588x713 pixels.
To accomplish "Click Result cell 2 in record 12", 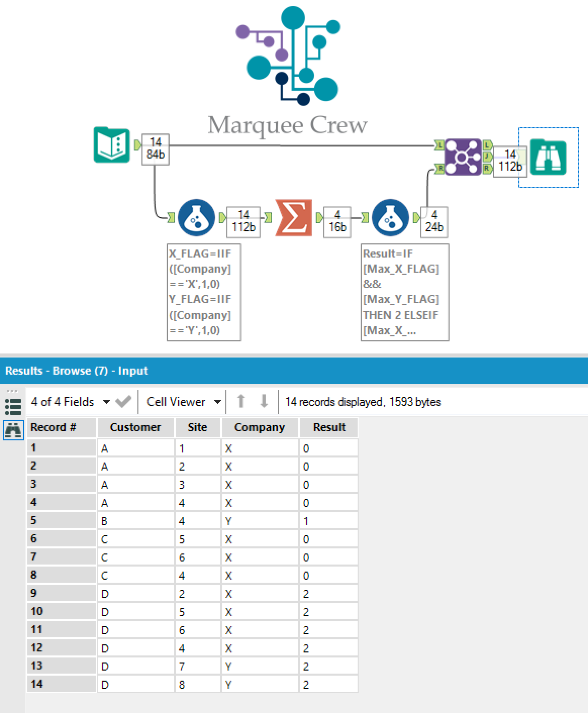I will (x=329, y=648).
